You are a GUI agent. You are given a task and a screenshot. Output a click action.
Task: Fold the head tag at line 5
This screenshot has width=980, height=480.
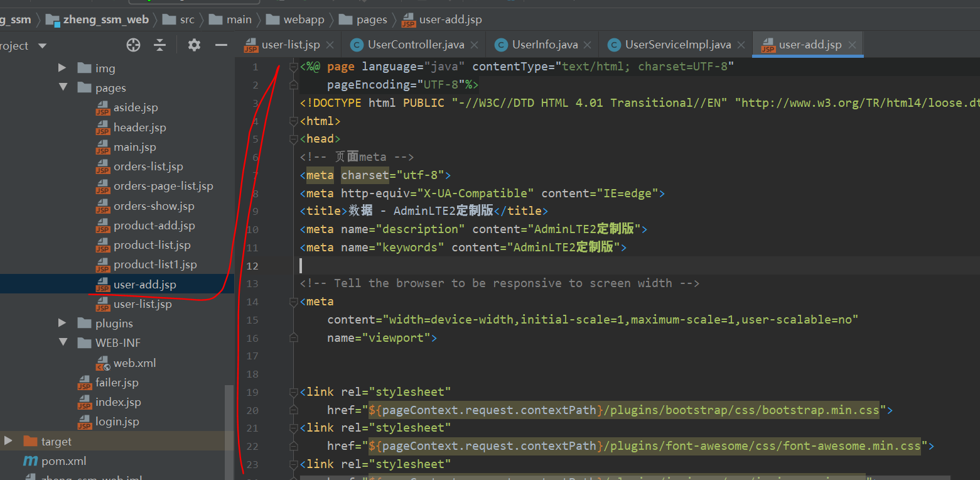pyautogui.click(x=293, y=139)
